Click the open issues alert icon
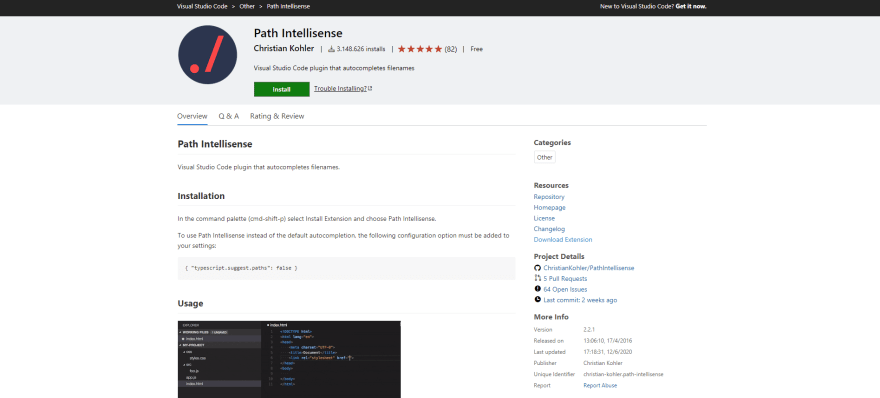880x398 pixels. click(x=538, y=289)
